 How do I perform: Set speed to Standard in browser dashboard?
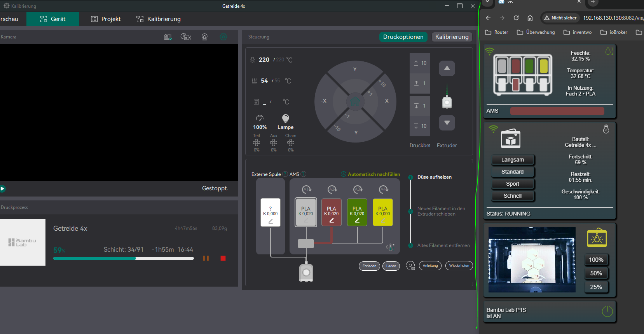tap(512, 172)
